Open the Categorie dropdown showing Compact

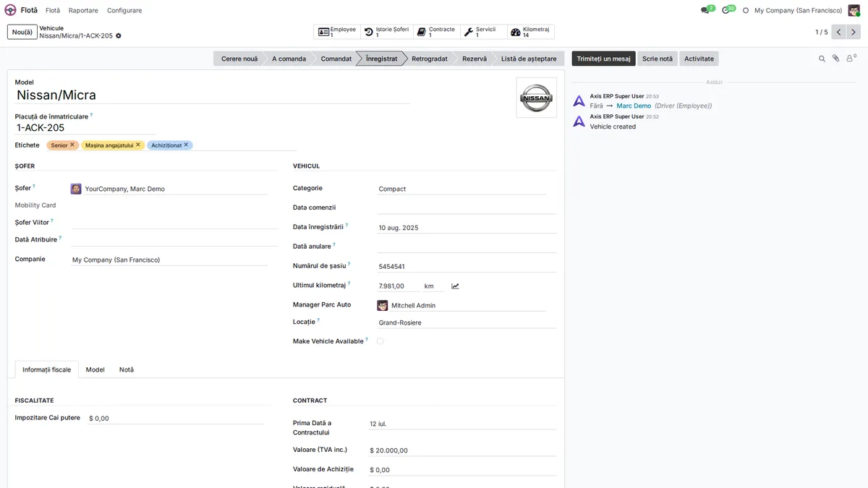coord(461,189)
